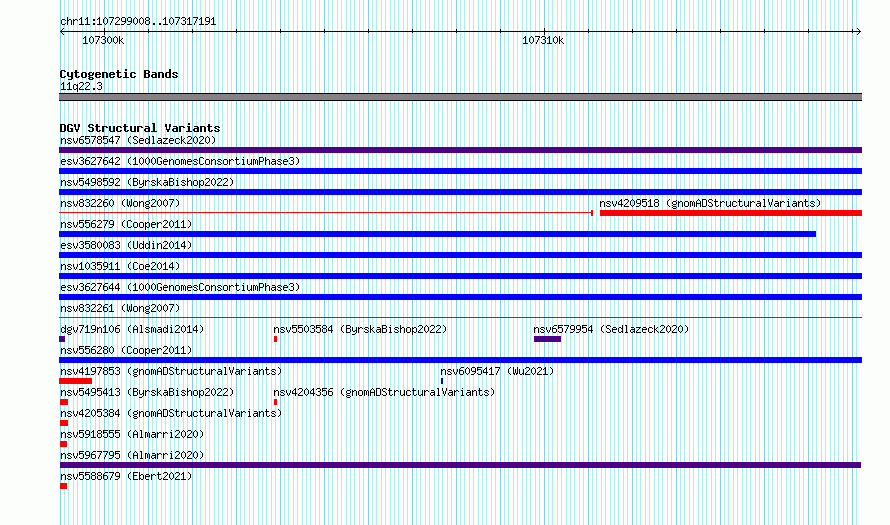Click the nsv5588679 (Ebert2021) label
Viewport: 890px width, 525px height.
[126, 476]
